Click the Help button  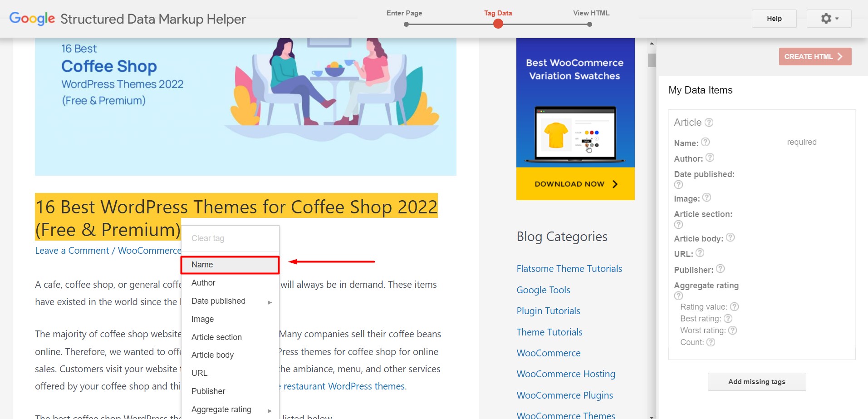[774, 19]
